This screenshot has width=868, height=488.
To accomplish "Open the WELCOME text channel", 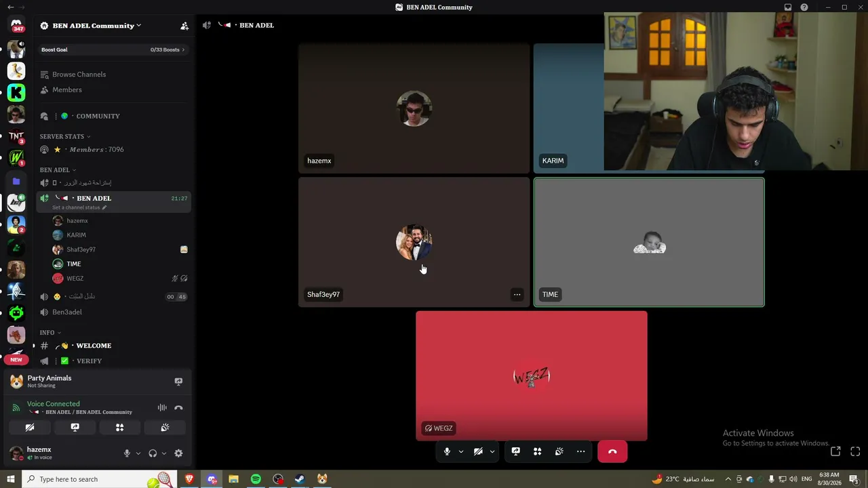I will pos(114,346).
